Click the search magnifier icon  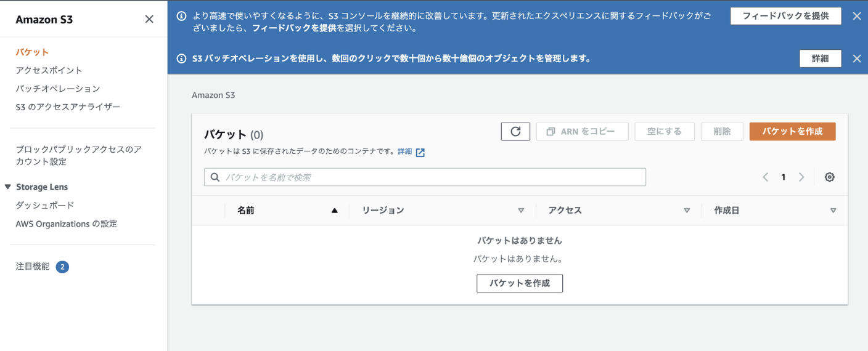coord(215,177)
